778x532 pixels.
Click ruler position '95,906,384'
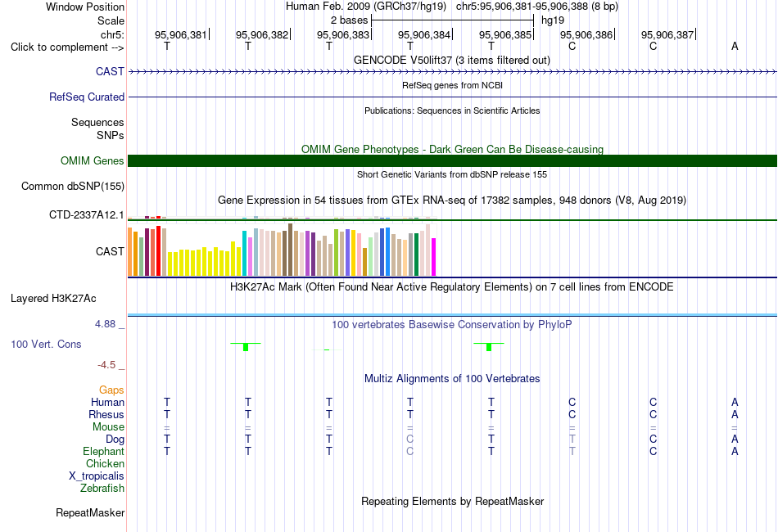coord(423,34)
